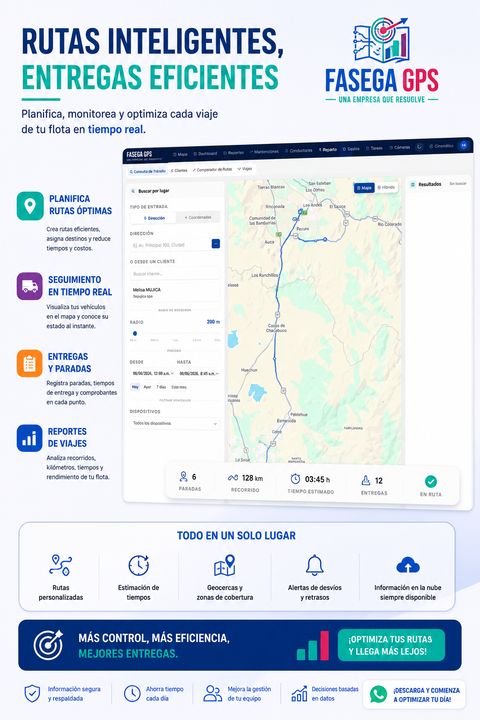Switch map view to Híbrido
The height and width of the screenshot is (720, 480).
(x=386, y=187)
